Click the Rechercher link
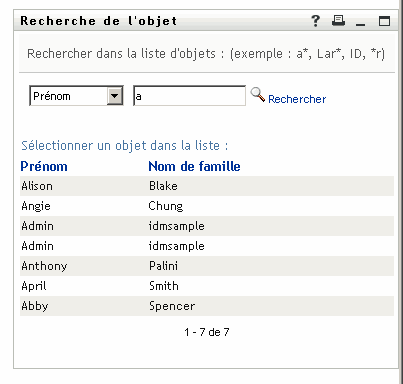Viewport: 403px width, 384px height. (297, 99)
